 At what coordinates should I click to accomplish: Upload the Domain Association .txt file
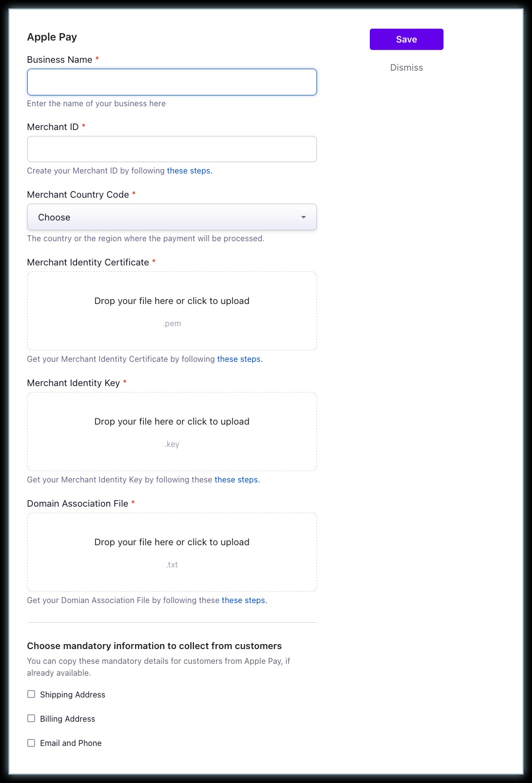[x=172, y=552]
